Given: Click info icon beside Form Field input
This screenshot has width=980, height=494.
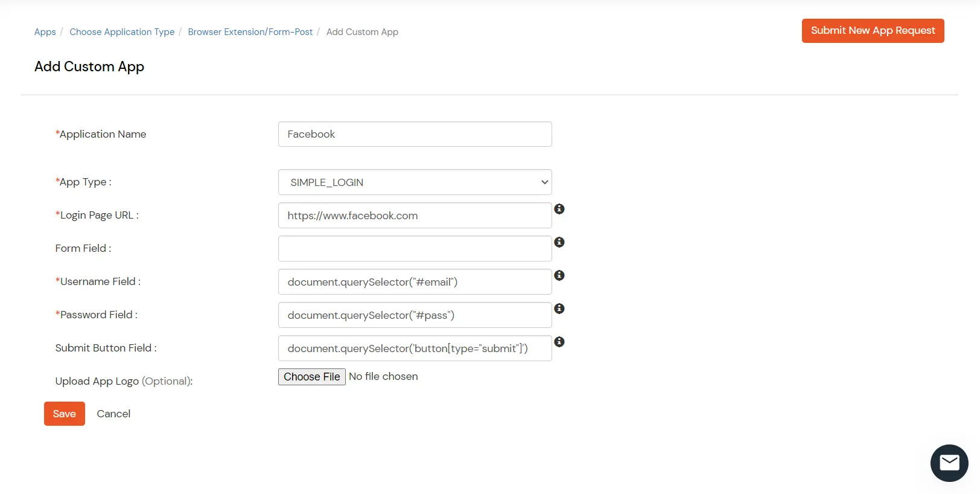Looking at the screenshot, I should 559,242.
